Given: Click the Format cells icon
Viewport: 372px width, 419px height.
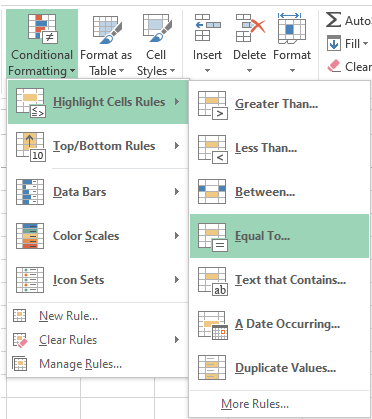Looking at the screenshot, I should pos(292,28).
